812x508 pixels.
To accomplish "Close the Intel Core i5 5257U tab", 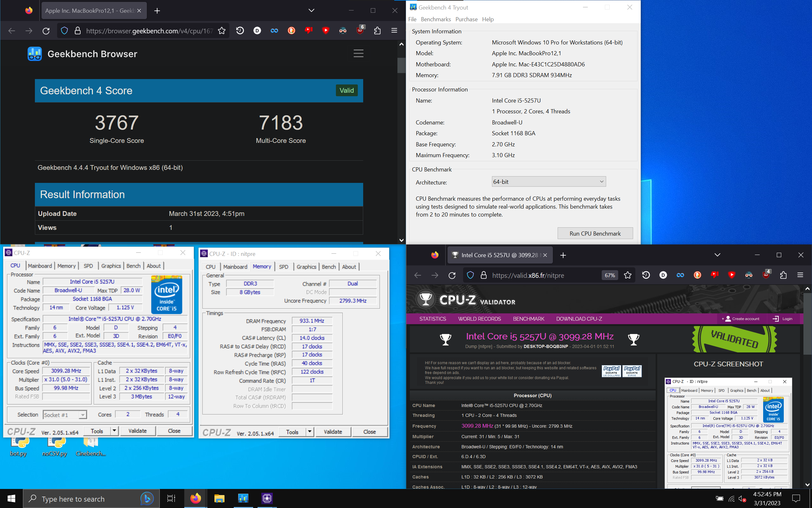I will [x=545, y=255].
